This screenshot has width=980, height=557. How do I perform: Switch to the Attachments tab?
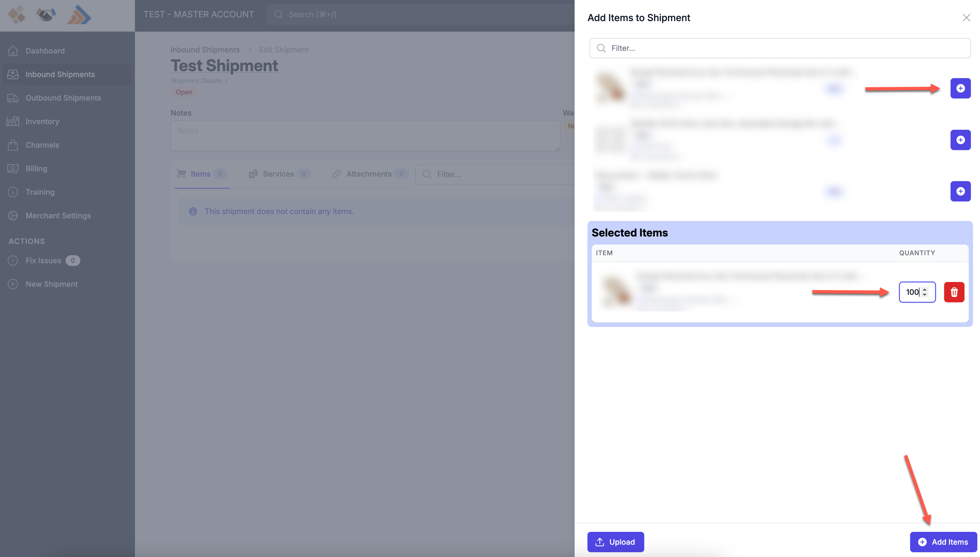(369, 174)
